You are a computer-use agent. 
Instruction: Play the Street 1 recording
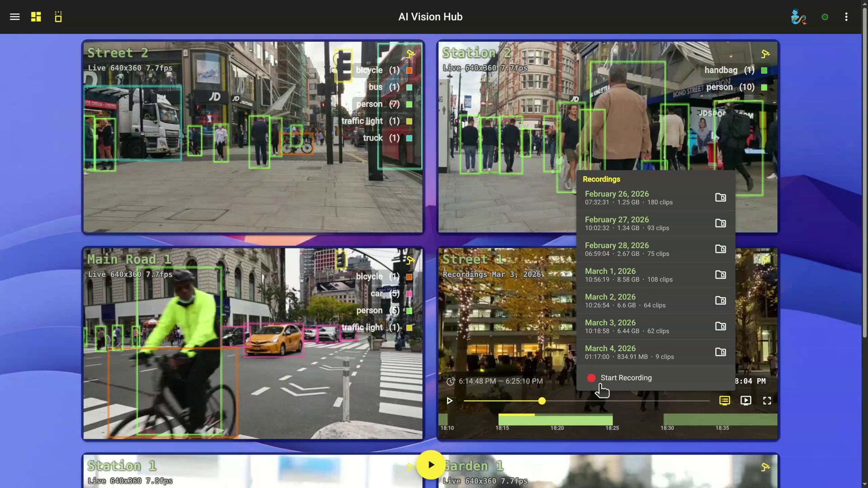(449, 401)
